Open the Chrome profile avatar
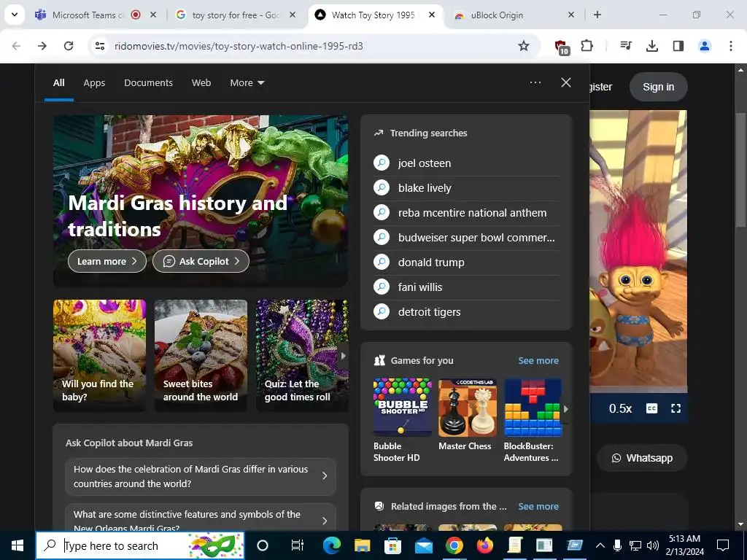The image size is (747, 560). [705, 46]
